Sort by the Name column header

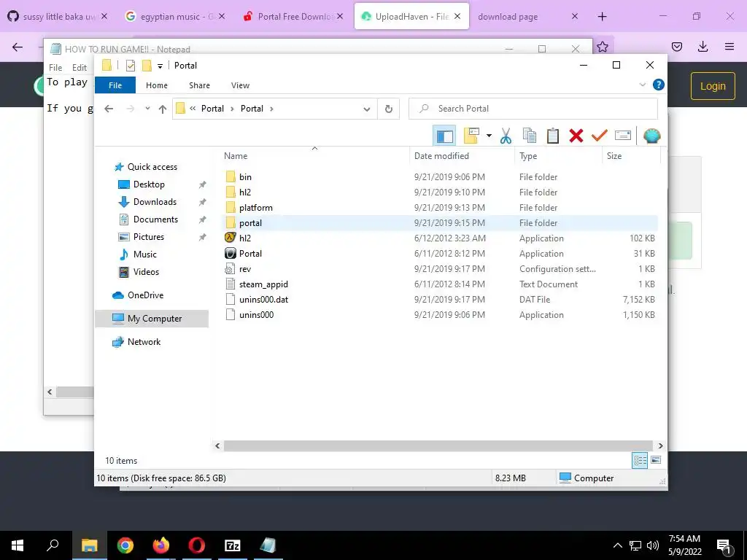(314, 156)
